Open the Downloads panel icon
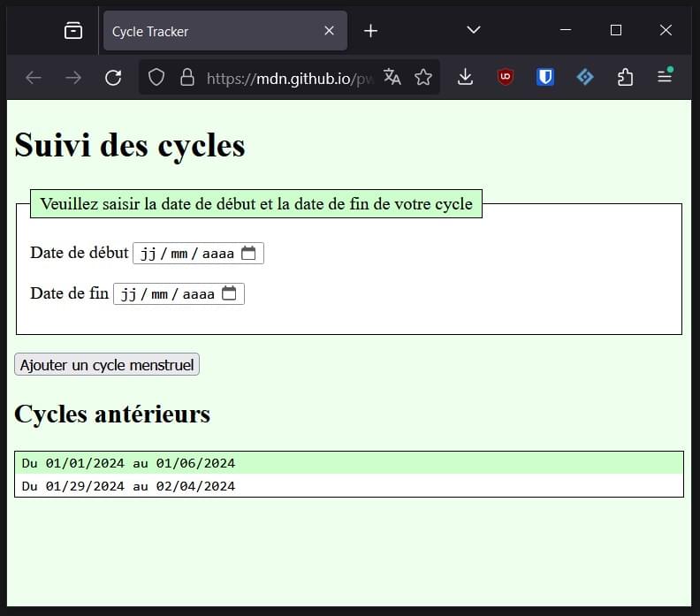The image size is (700, 616). (466, 78)
